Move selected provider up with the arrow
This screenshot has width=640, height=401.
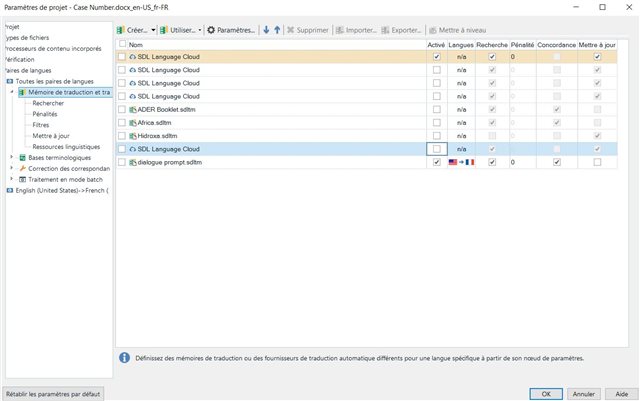tap(277, 30)
